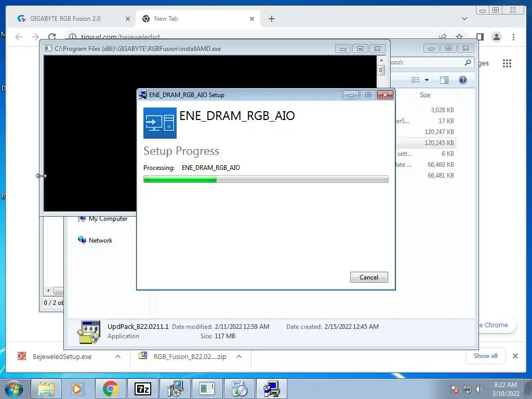Open Windows Media Player from taskbar
Viewport: 532px width, 399px height.
(x=78, y=389)
